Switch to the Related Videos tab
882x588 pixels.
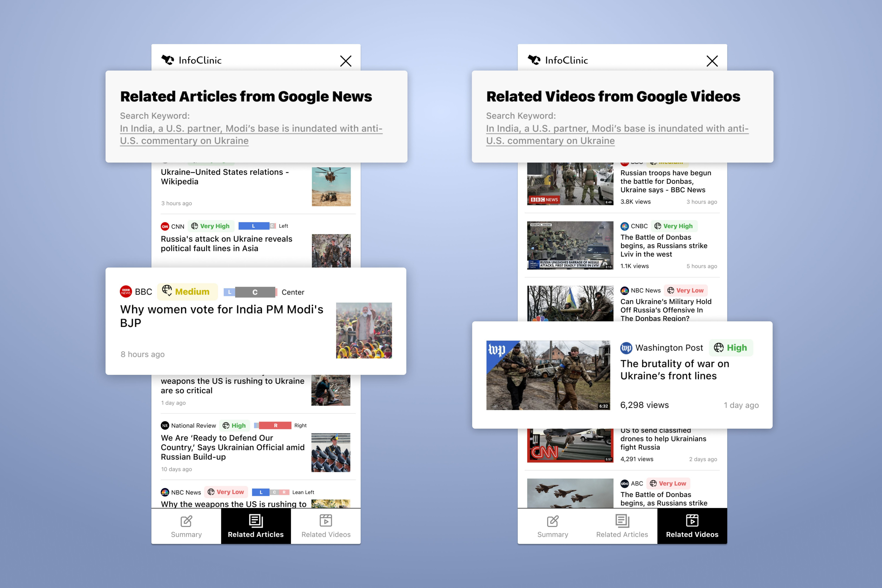coord(325,526)
